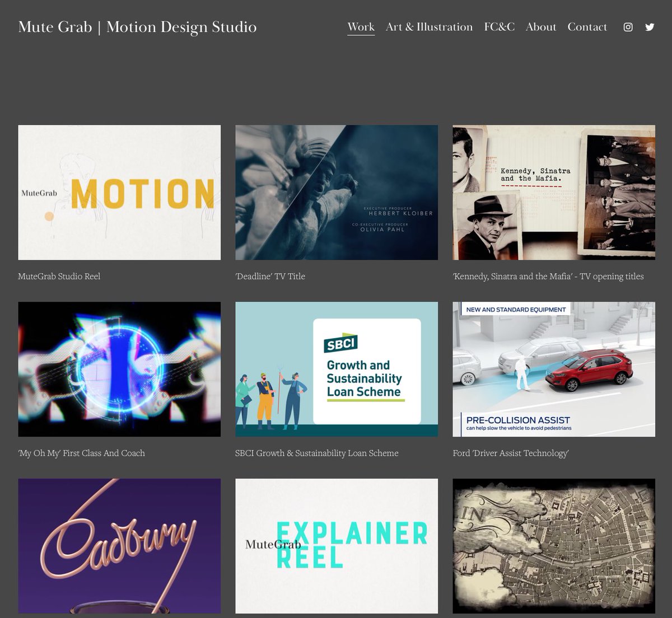Open the Explainer Reel thumbnail
This screenshot has height=618, width=672.
(337, 546)
